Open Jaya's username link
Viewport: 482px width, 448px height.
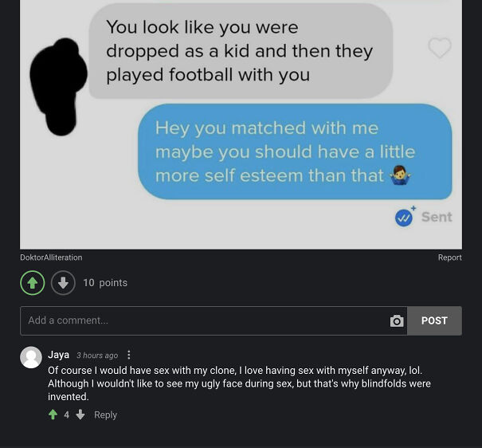pyautogui.click(x=58, y=355)
